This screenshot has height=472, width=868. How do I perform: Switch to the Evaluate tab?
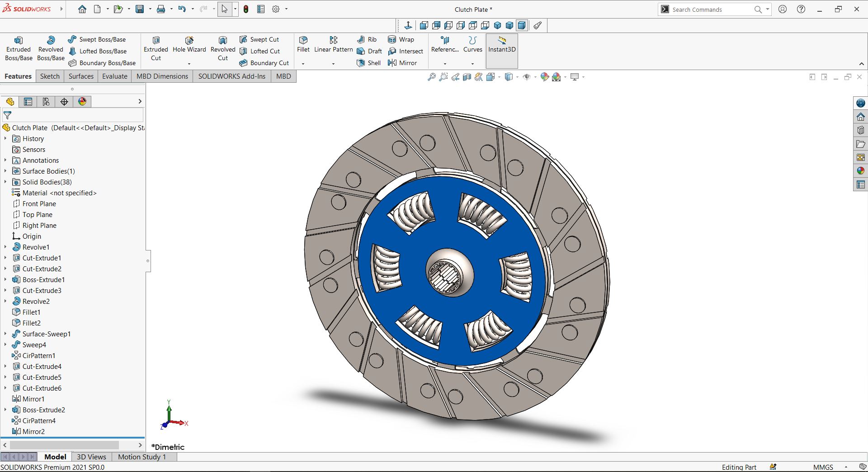pyautogui.click(x=115, y=76)
